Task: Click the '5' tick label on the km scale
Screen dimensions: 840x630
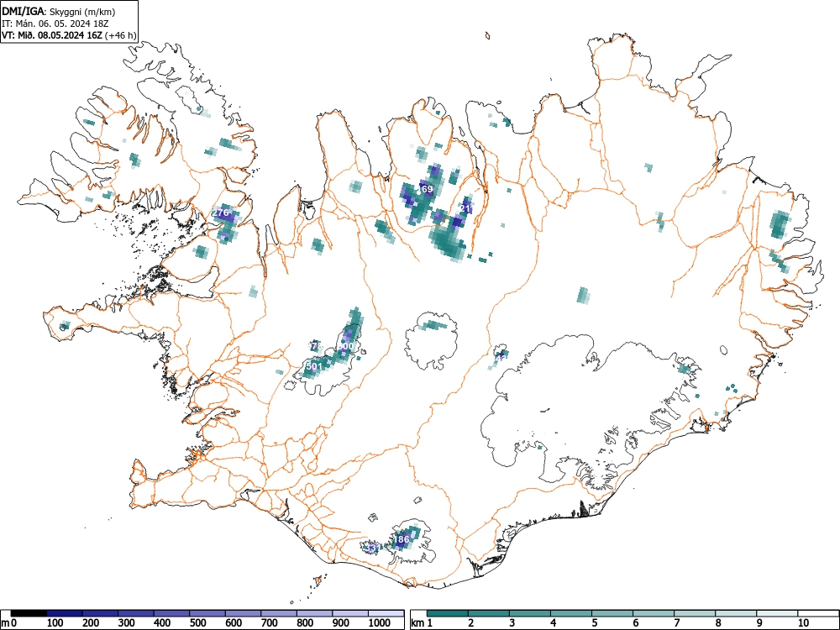Action: 595,623
